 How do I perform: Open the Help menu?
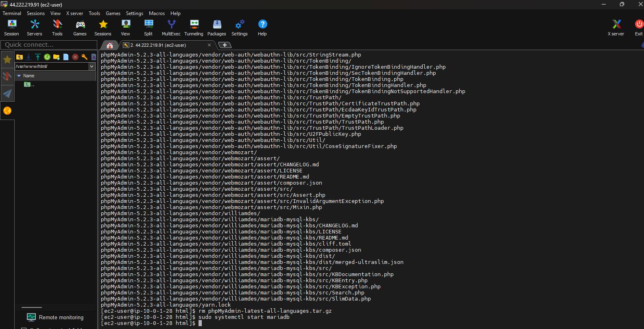tap(175, 13)
